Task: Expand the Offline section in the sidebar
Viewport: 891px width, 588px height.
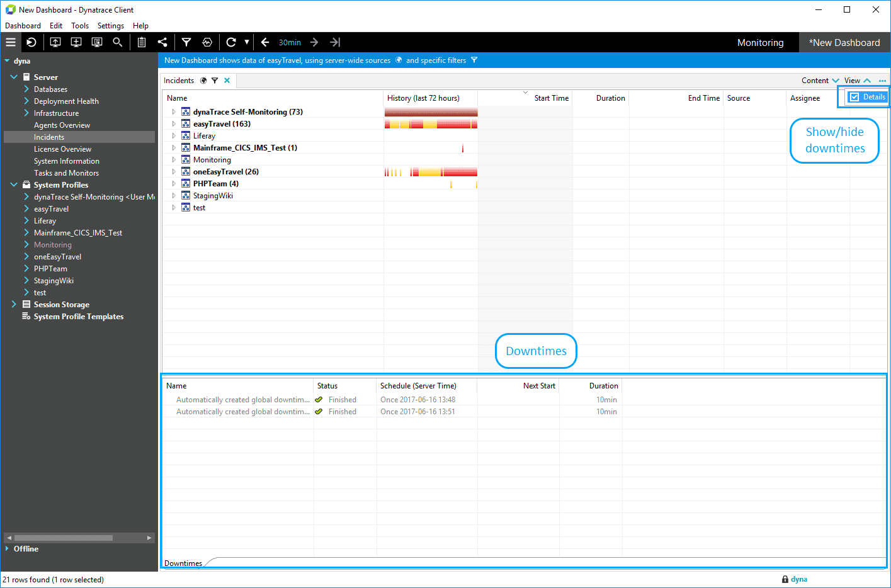Action: tap(7, 548)
